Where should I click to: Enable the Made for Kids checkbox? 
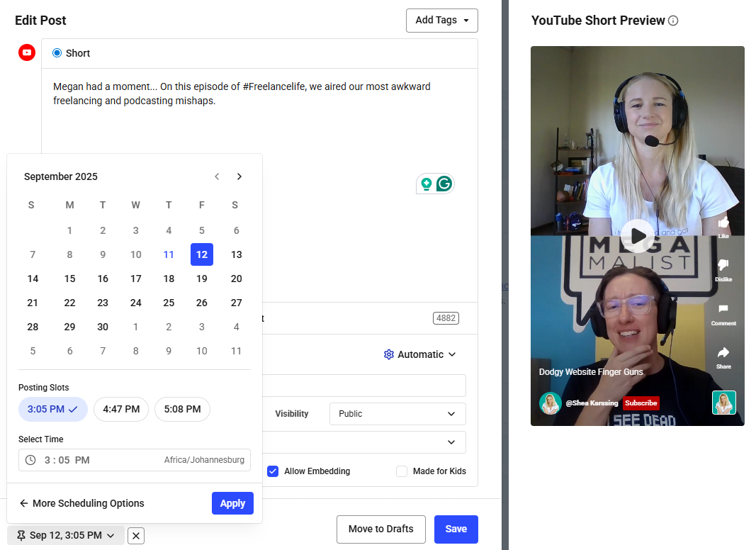(x=402, y=471)
